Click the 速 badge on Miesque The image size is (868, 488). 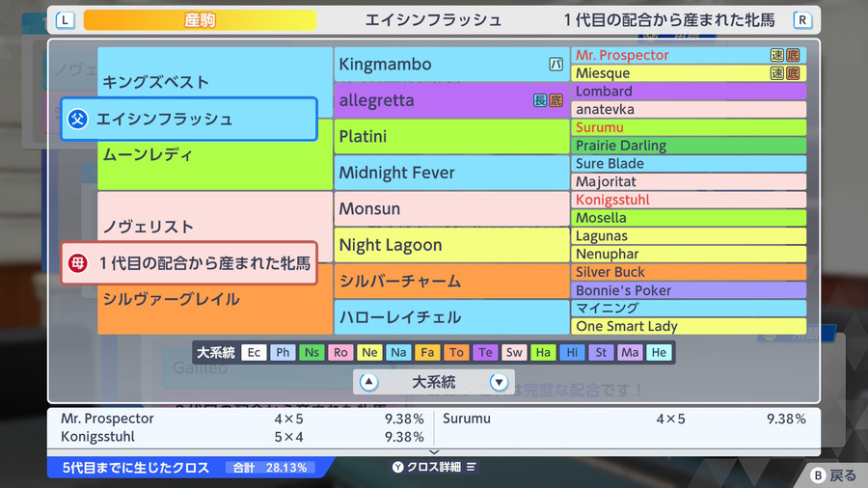coord(777,73)
